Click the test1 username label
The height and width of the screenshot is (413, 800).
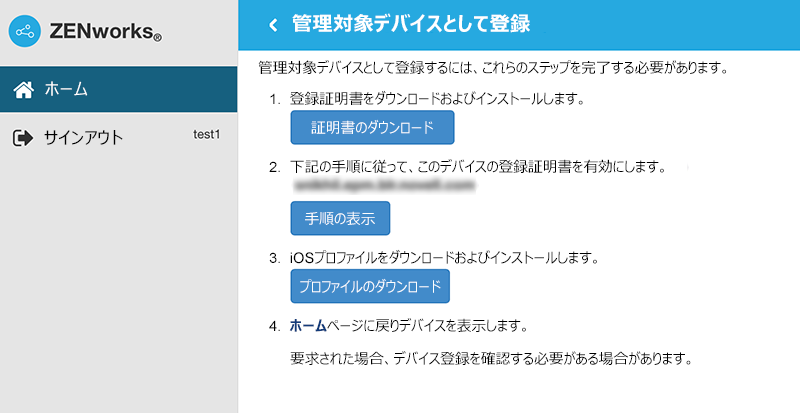click(206, 134)
